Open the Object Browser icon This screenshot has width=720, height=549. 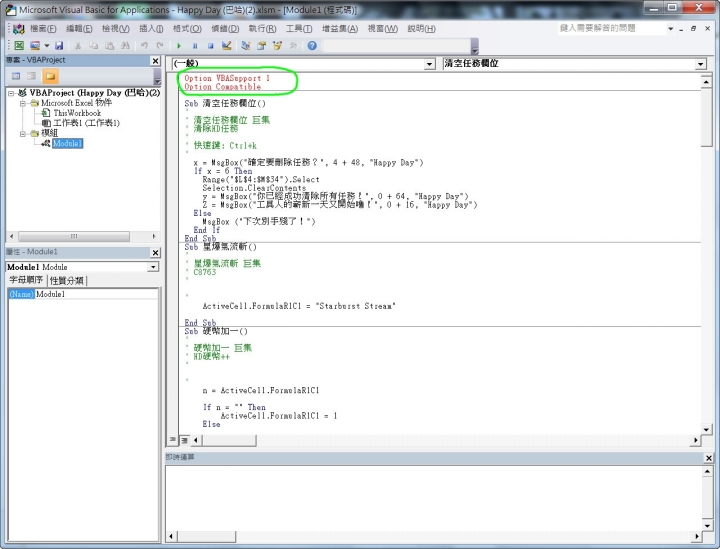click(277, 45)
